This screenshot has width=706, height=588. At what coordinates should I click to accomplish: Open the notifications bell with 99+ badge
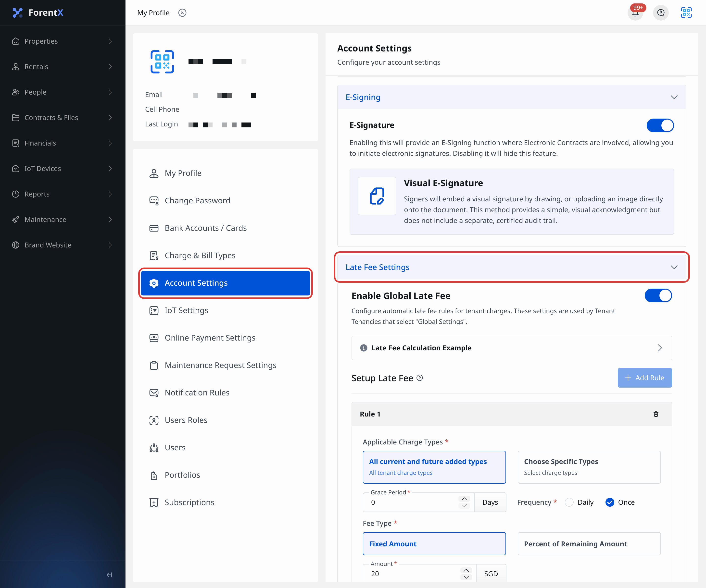635,12
